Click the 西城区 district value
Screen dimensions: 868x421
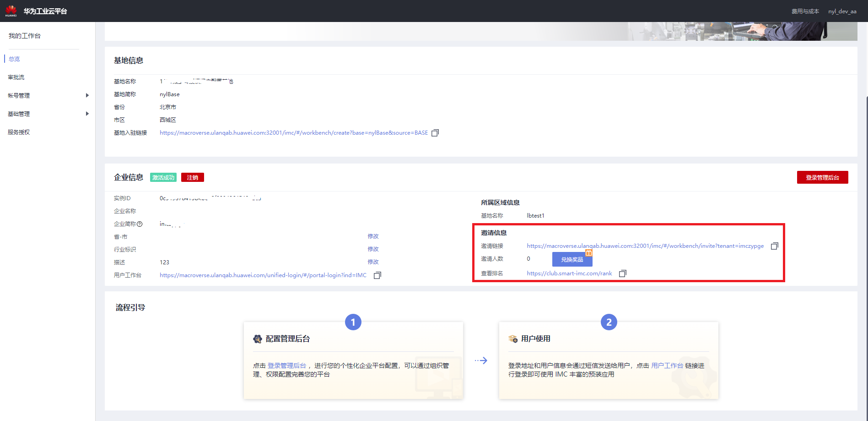[168, 120]
